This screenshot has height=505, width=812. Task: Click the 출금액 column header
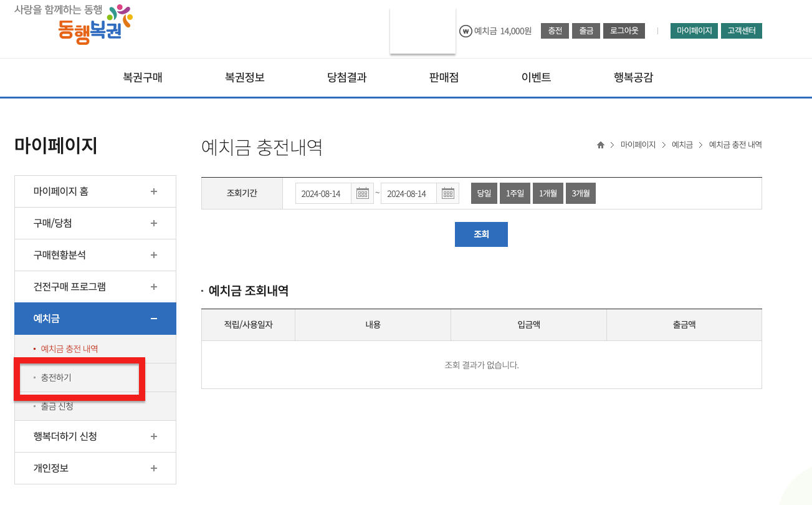[x=684, y=325]
